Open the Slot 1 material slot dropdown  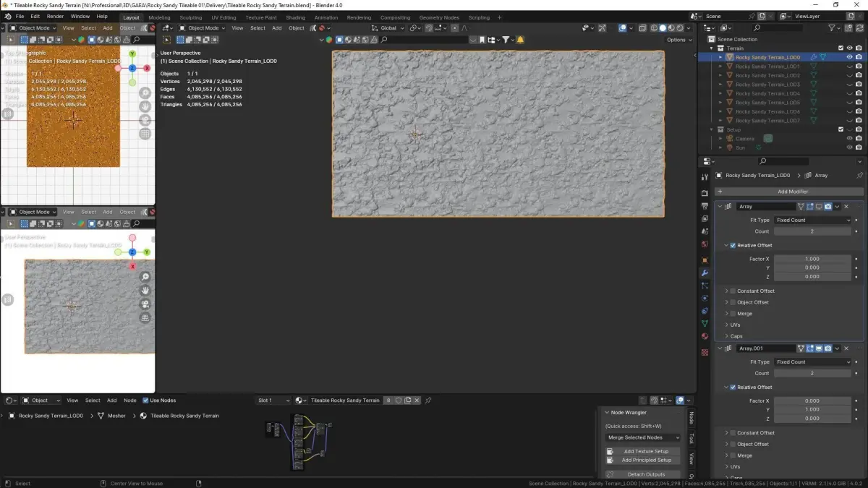pos(273,401)
